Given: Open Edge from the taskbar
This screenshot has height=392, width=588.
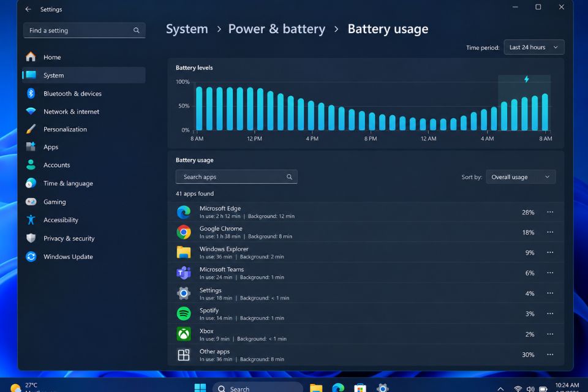Looking at the screenshot, I should pos(338,388).
